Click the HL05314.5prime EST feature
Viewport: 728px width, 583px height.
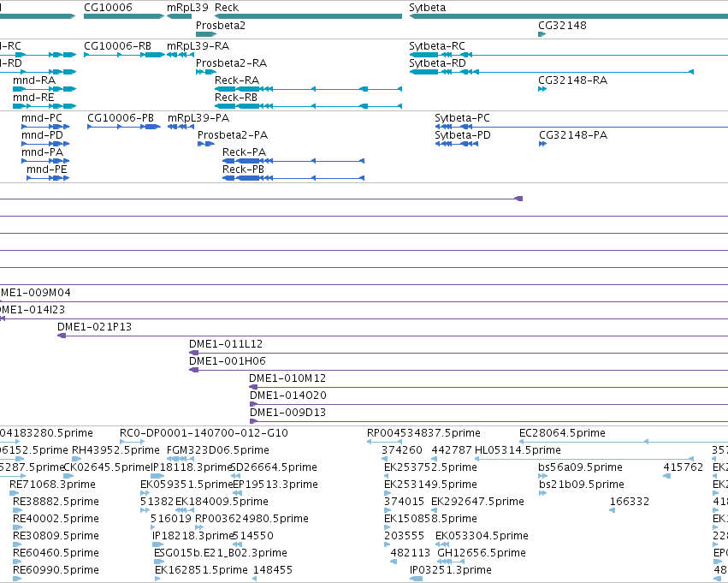(584, 459)
